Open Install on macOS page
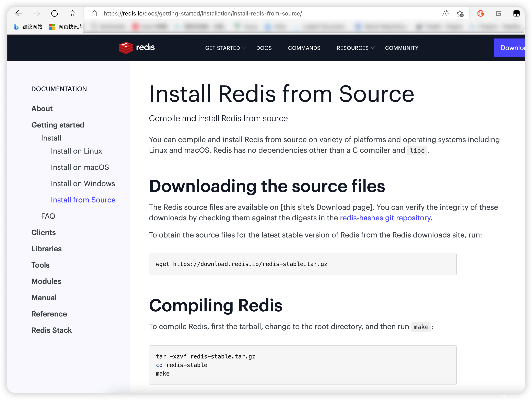The width and height of the screenshot is (532, 400). coord(80,167)
